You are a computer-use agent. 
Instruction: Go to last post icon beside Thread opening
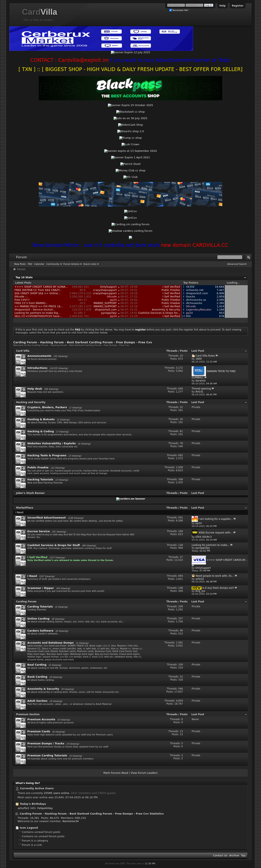[213, 389]
